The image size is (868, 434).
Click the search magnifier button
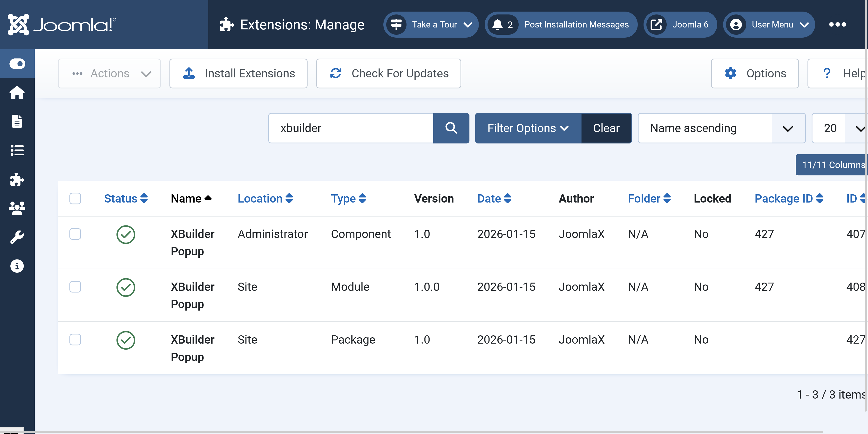click(x=451, y=128)
